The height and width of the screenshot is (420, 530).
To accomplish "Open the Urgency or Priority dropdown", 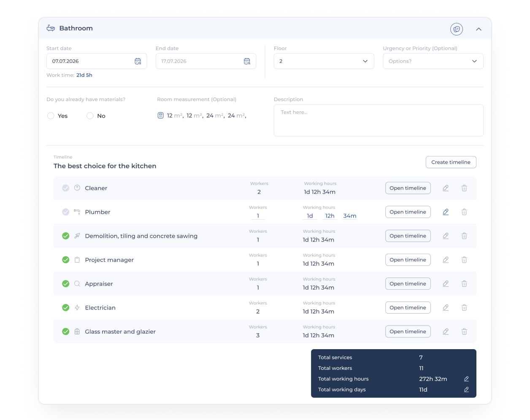I will point(433,61).
